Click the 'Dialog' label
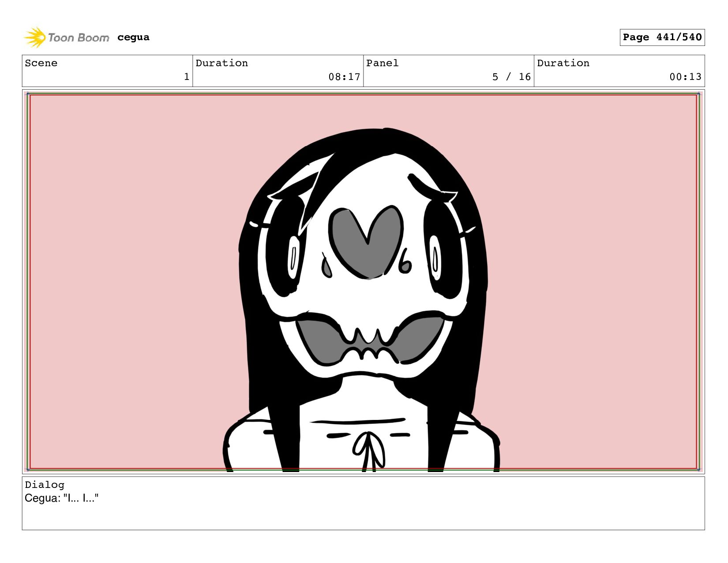728x563 pixels. pyautogui.click(x=45, y=485)
